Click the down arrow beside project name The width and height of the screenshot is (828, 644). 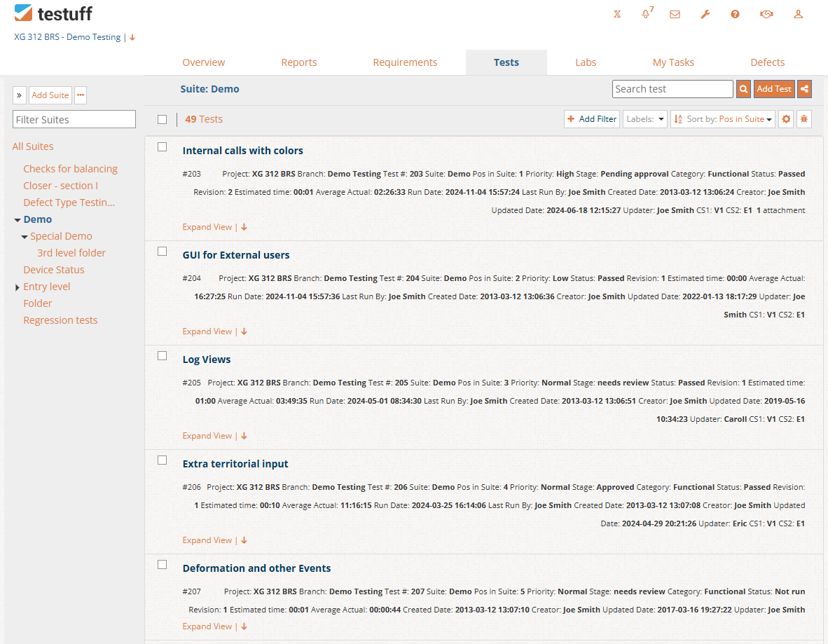click(x=132, y=38)
